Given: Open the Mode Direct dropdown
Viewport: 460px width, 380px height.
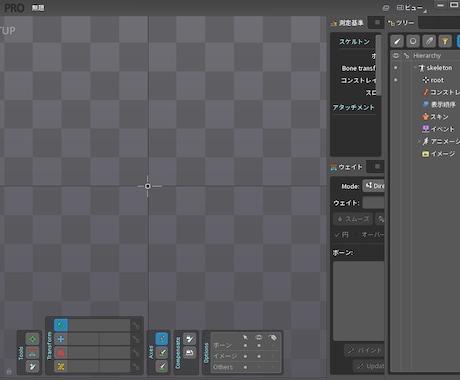Looking at the screenshot, I should (373, 186).
